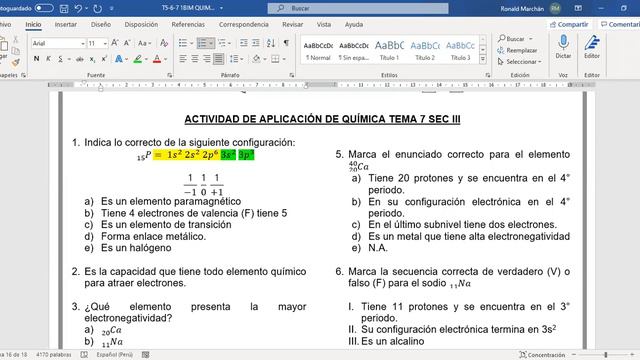Open the Inicio ribbon tab
This screenshot has height=360, width=640.
[33, 24]
